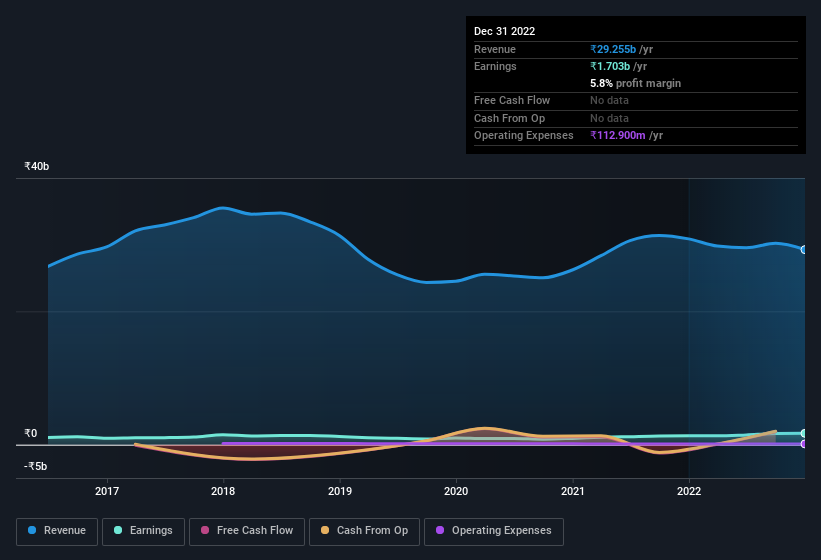The height and width of the screenshot is (560, 821).
Task: Click the ₹1.703b earnings value
Action: pos(610,66)
